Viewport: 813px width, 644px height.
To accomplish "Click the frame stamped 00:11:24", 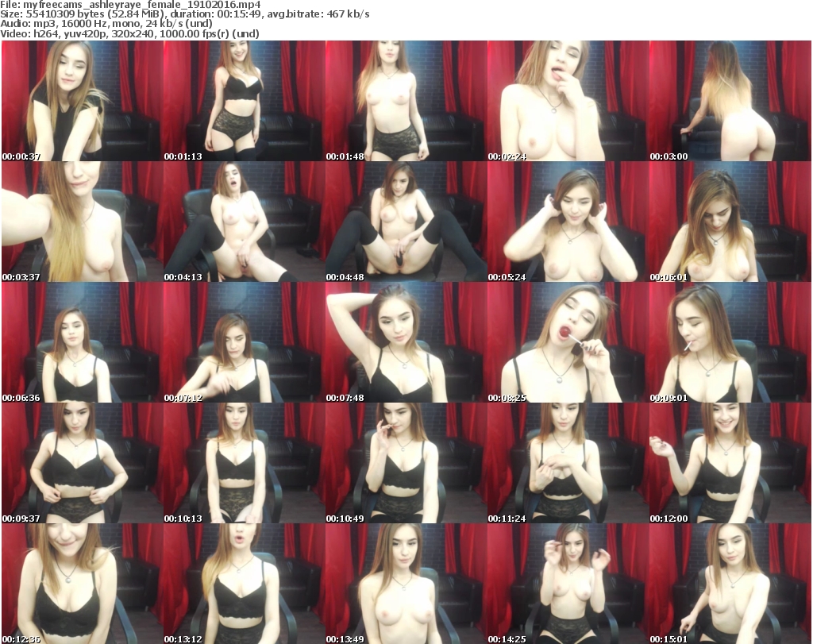I will (568, 463).
